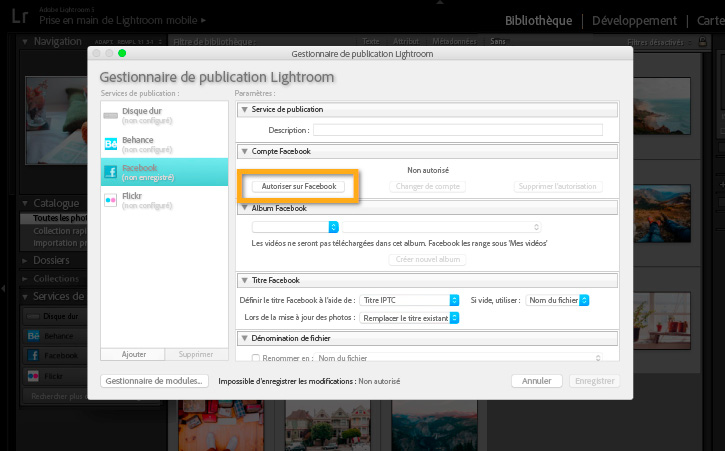Click Supprimer below the services list
Image resolution: width=725 pixels, height=451 pixels.
click(196, 354)
